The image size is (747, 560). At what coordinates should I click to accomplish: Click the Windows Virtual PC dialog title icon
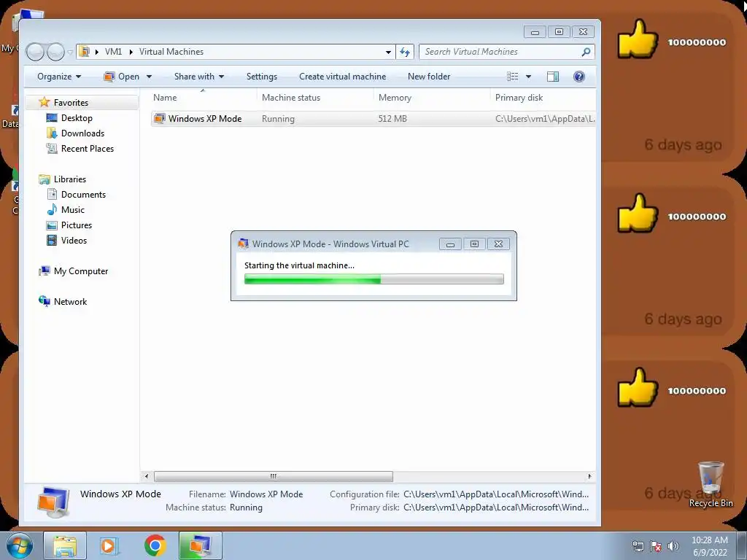(244, 244)
